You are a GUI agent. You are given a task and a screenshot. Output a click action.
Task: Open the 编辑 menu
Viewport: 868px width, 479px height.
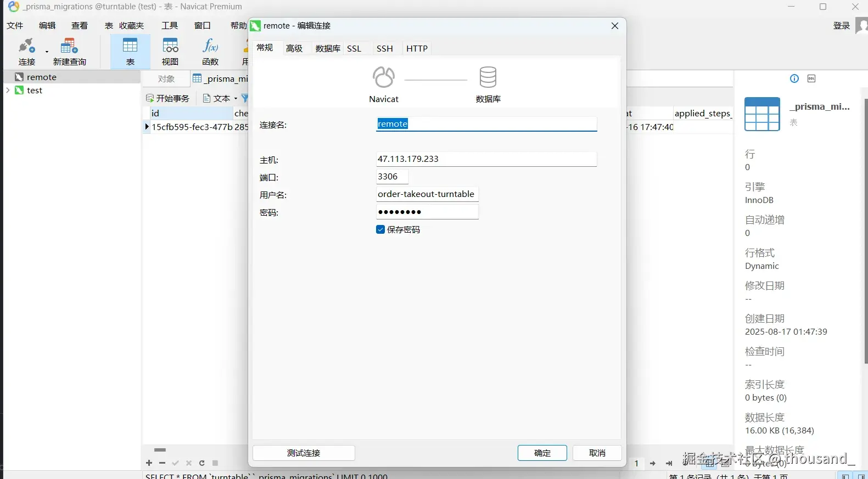(47, 25)
